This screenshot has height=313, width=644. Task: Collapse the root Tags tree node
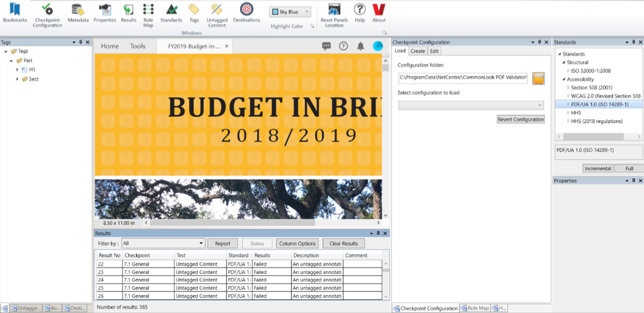[x=6, y=52]
